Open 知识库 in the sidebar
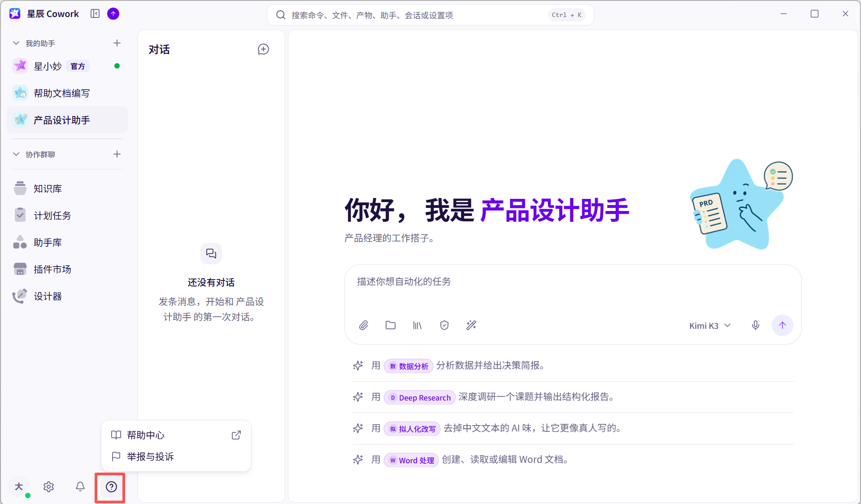Viewport: 861px width, 504px height. coord(67,189)
